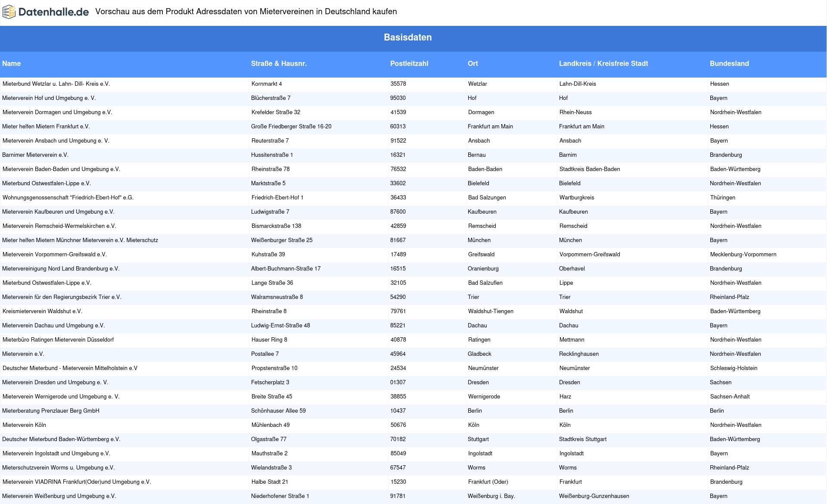
Task: Click the town Frankfurt (Oder)
Action: [488, 482]
